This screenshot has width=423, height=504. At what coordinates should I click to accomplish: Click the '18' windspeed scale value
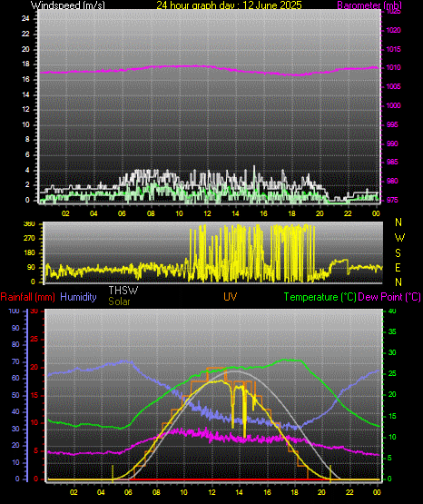[25, 64]
